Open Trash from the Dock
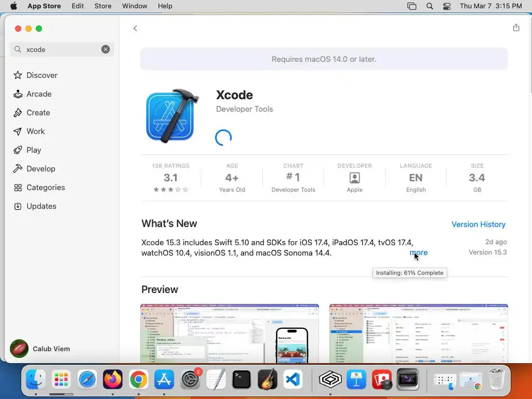Image resolution: width=532 pixels, height=399 pixels. (496, 379)
